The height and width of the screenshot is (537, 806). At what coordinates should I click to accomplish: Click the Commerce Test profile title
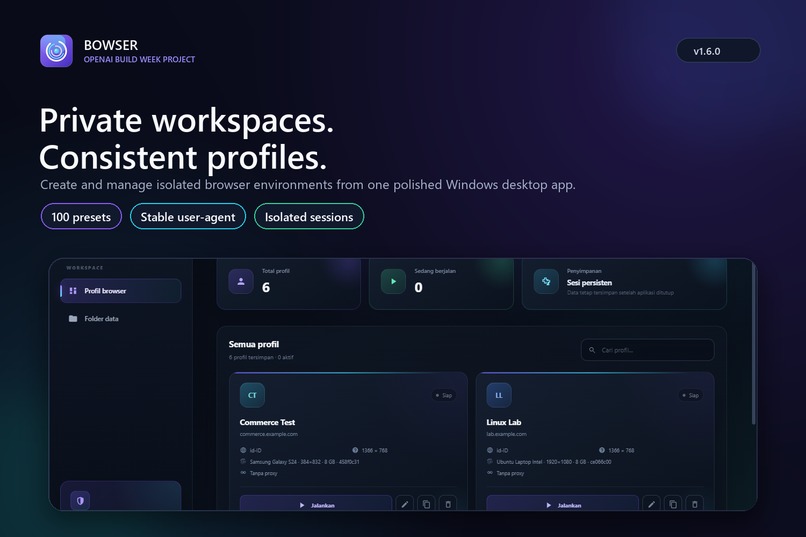[267, 422]
